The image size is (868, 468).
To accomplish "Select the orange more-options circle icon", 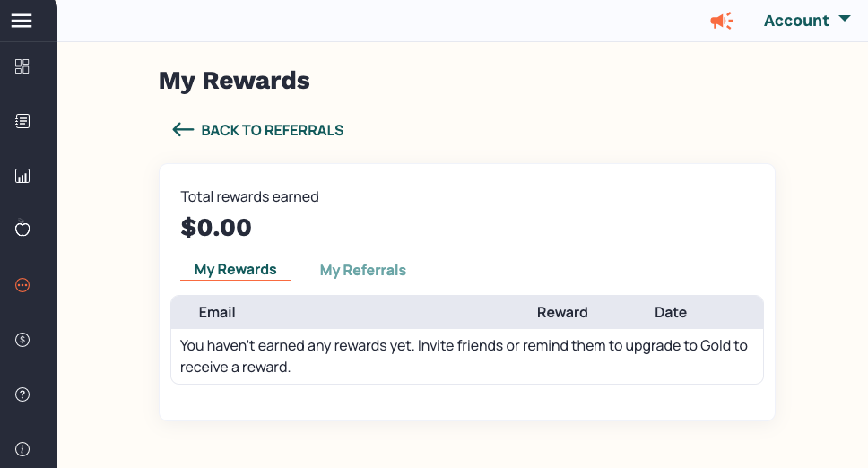I will (22, 285).
